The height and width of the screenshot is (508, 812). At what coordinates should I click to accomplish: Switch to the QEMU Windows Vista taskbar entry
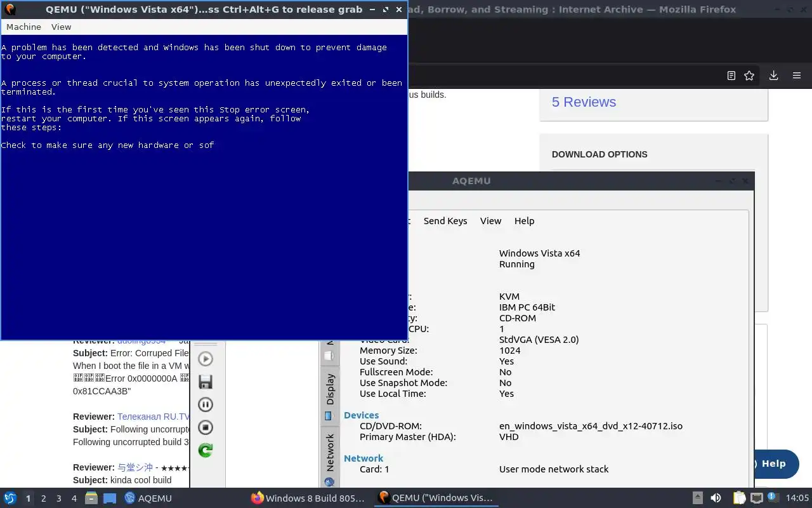pos(435,498)
